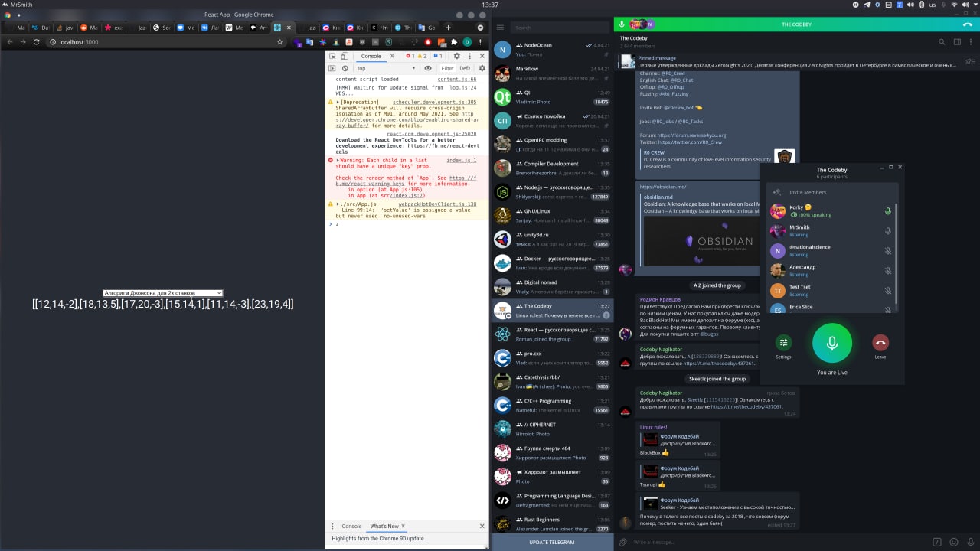Select the What's New drawer tab
Screen dimensions: 980x551
coord(384,526)
